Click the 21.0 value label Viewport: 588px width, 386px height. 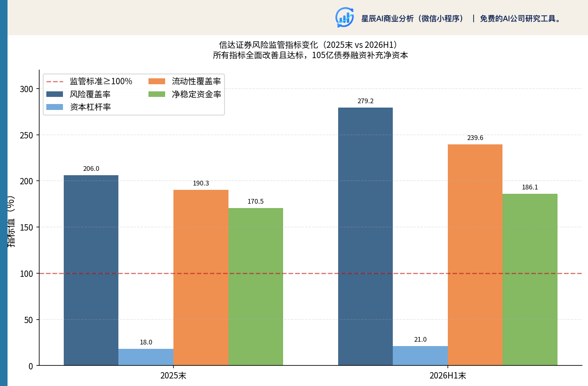click(x=420, y=340)
